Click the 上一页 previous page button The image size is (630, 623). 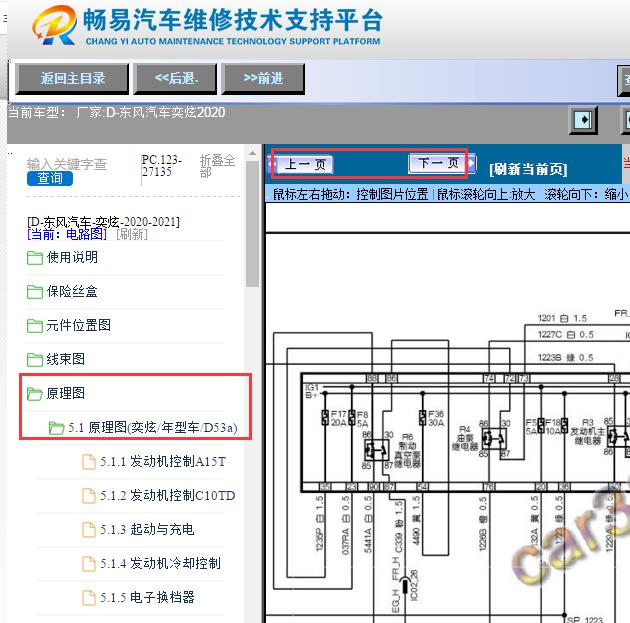tap(304, 164)
